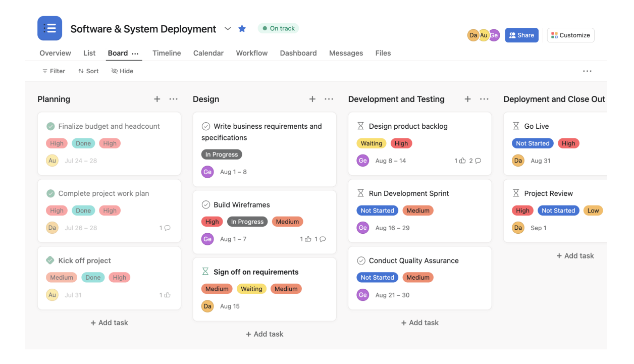Screen dimensions: 634x364
Task: Mark Write business requirements task complete
Action: click(206, 126)
